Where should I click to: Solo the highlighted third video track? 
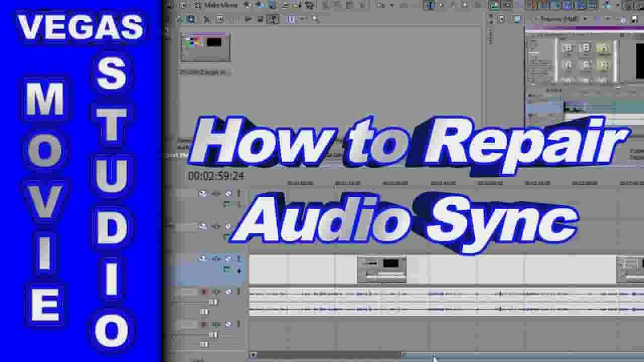pos(238,259)
